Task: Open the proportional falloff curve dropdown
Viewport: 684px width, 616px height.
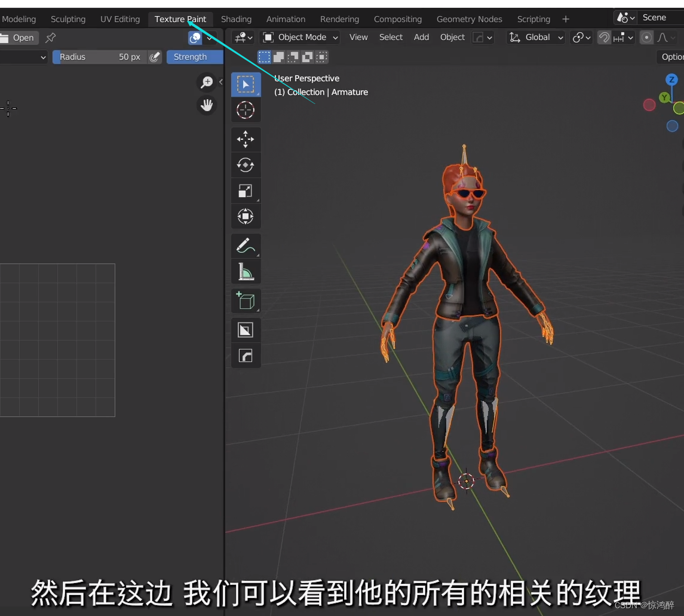Action: [667, 38]
